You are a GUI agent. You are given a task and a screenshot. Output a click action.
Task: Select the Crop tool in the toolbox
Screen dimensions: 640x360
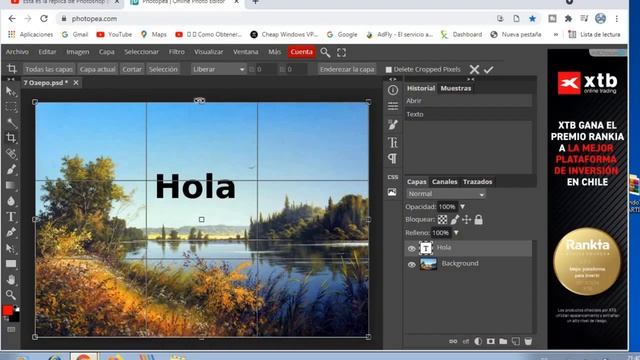point(11,138)
